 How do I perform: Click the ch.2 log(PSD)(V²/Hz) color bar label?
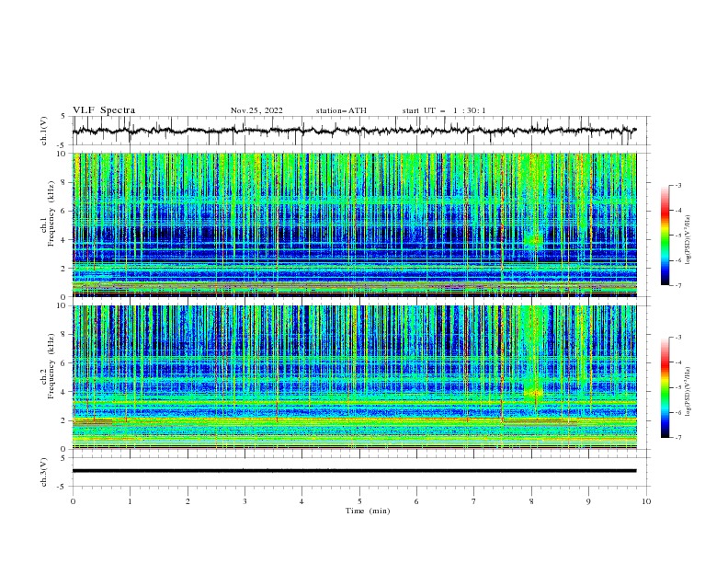(x=688, y=392)
